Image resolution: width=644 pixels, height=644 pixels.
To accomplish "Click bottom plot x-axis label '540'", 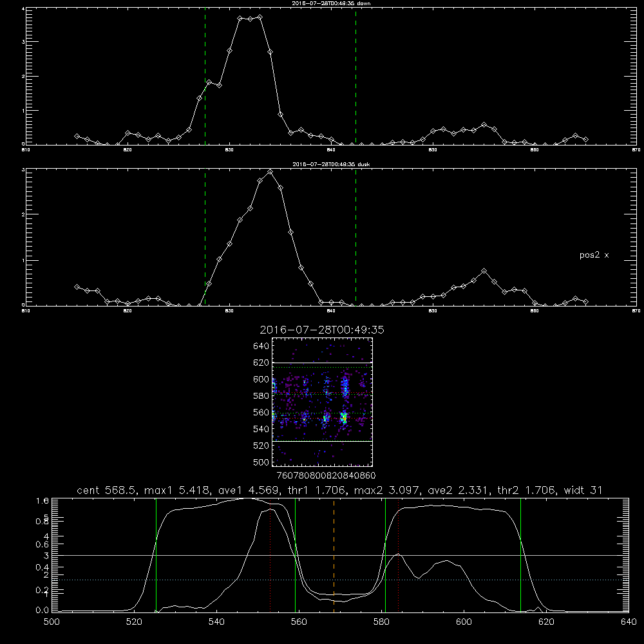I will pyautogui.click(x=216, y=622).
